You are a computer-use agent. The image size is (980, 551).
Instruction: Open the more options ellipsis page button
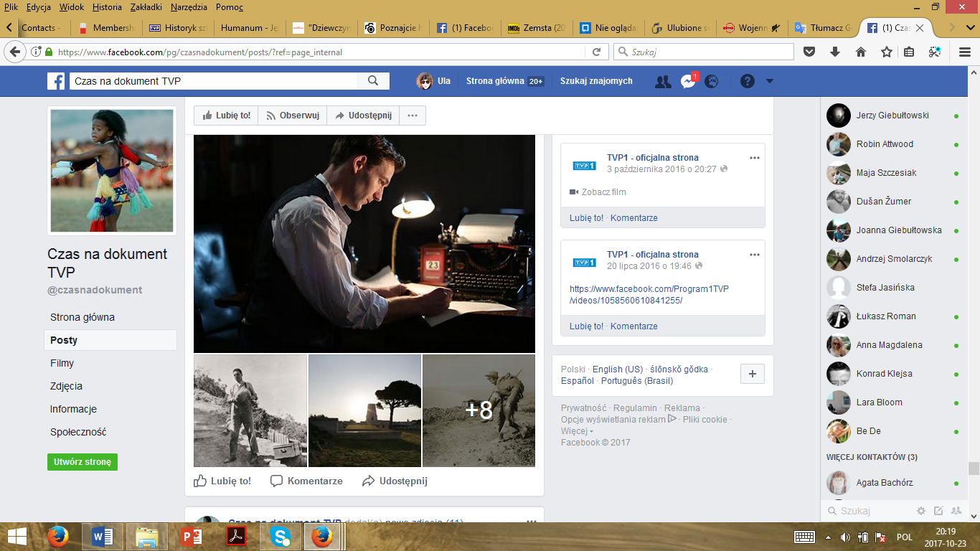pyautogui.click(x=413, y=116)
